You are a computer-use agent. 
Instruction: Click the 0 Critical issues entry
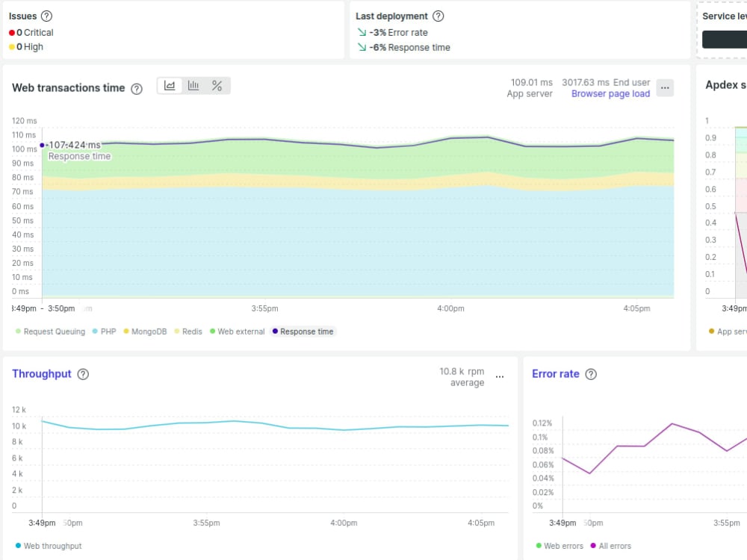tap(34, 32)
